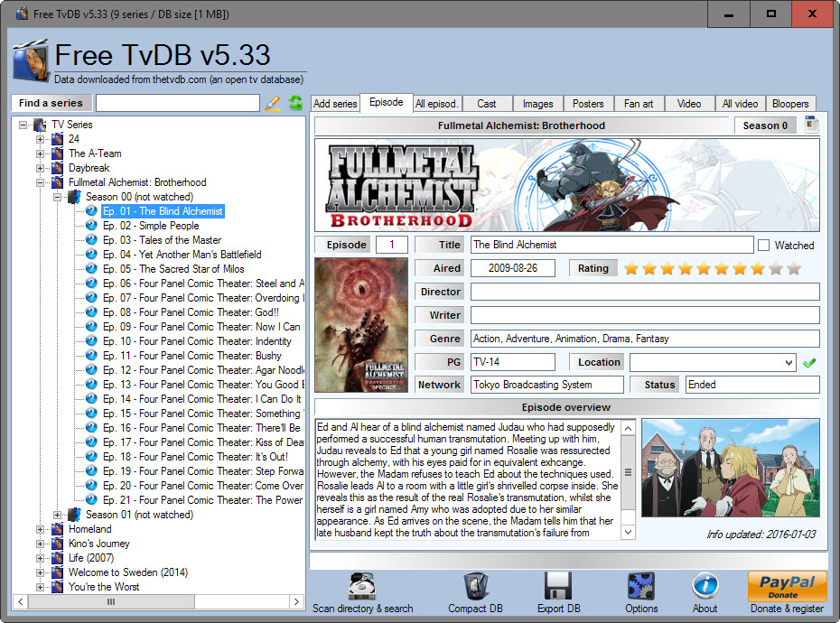This screenshot has width=840, height=623.
Task: Click the episode icon for Ep. 02 - Simple People
Action: pyautogui.click(x=91, y=226)
